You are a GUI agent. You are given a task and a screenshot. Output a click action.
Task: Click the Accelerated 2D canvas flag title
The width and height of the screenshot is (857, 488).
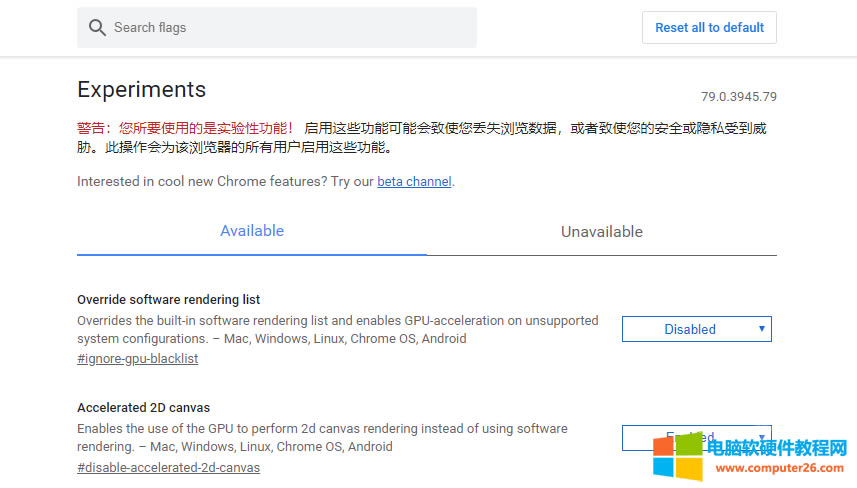tap(143, 407)
